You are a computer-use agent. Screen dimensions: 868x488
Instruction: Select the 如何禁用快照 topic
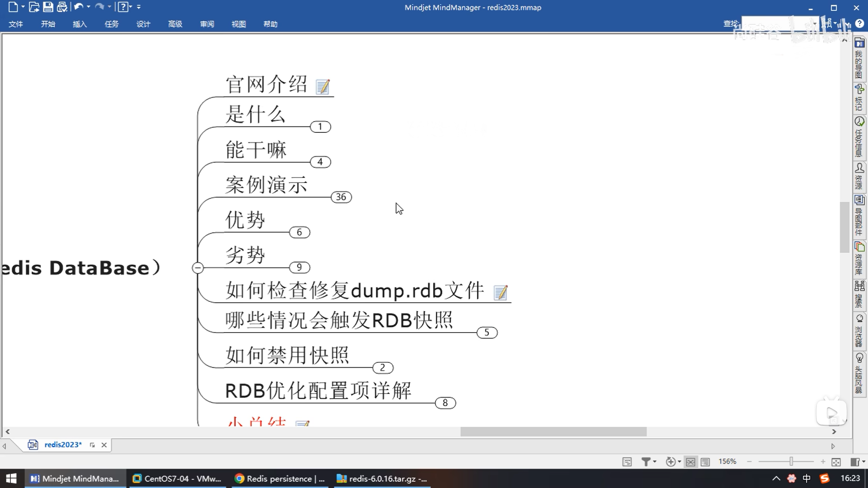pos(287,355)
